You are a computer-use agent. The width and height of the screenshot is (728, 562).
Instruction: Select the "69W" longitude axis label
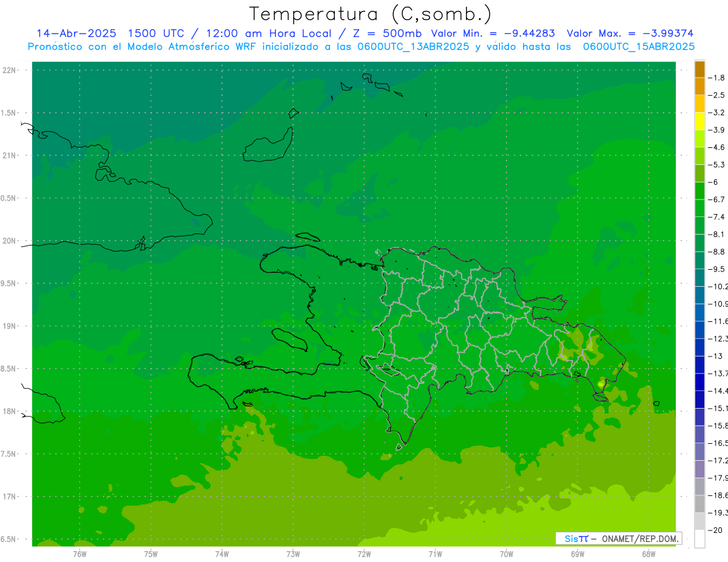click(x=578, y=554)
